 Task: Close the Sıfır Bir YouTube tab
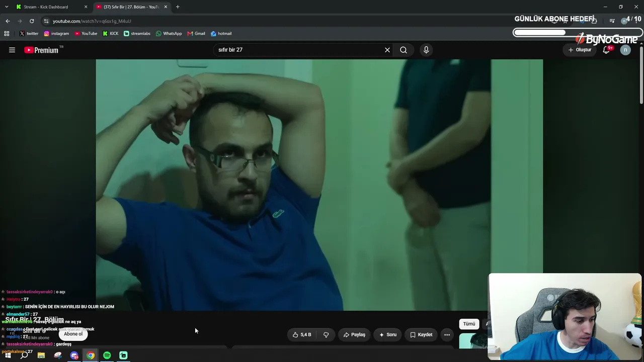(166, 7)
